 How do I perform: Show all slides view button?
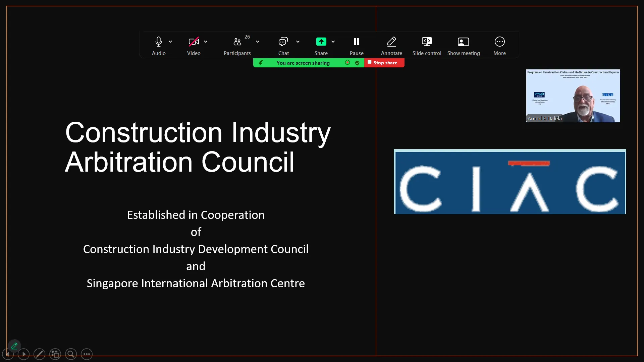55,354
